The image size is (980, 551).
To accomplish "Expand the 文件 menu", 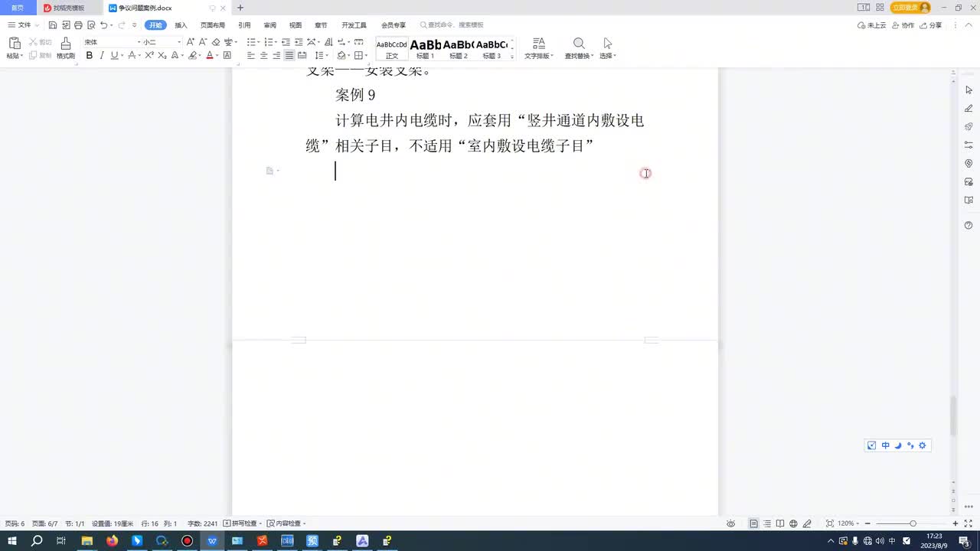I will tap(23, 25).
